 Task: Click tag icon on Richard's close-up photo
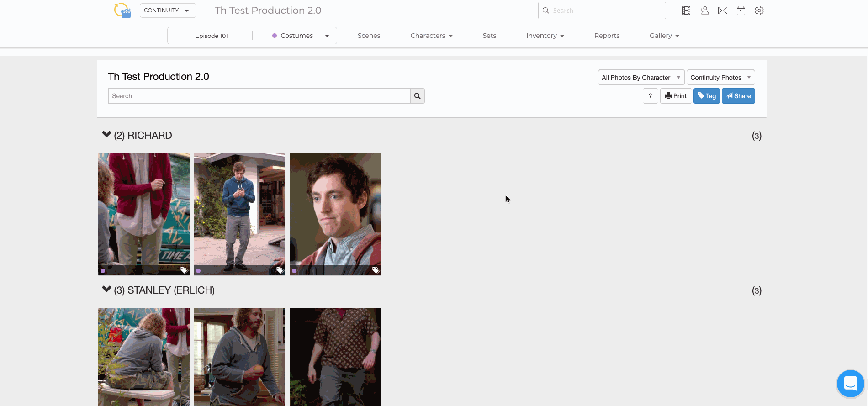376,270
